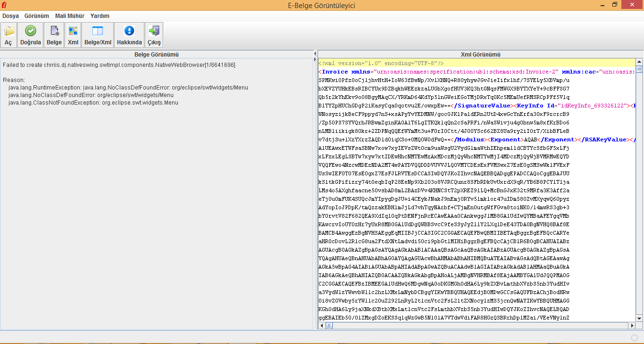This screenshot has width=644, height=344.
Task: Click the Çıkış exit icon
Action: 154,35
